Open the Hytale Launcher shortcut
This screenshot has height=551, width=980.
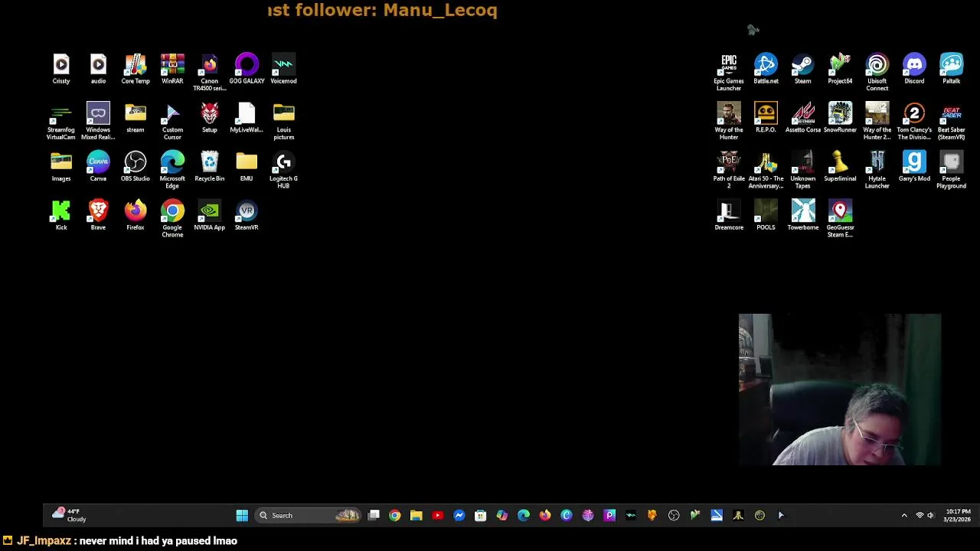pyautogui.click(x=877, y=170)
